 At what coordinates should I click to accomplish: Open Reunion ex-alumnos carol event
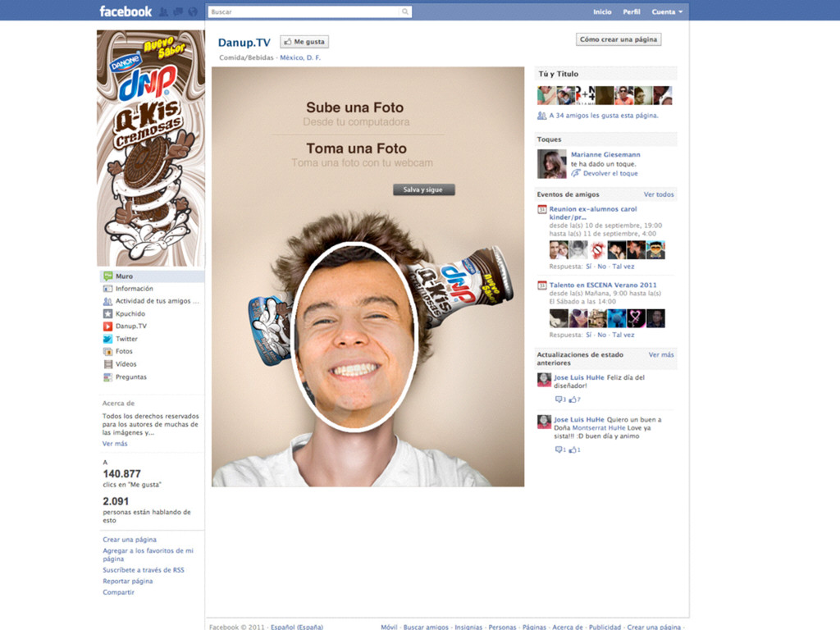pos(593,213)
